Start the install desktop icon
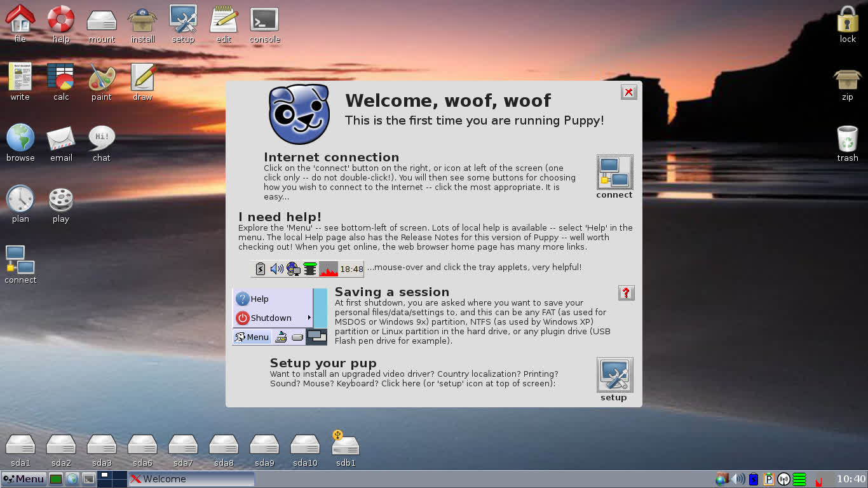Viewport: 868px width, 488px height. pos(142,20)
